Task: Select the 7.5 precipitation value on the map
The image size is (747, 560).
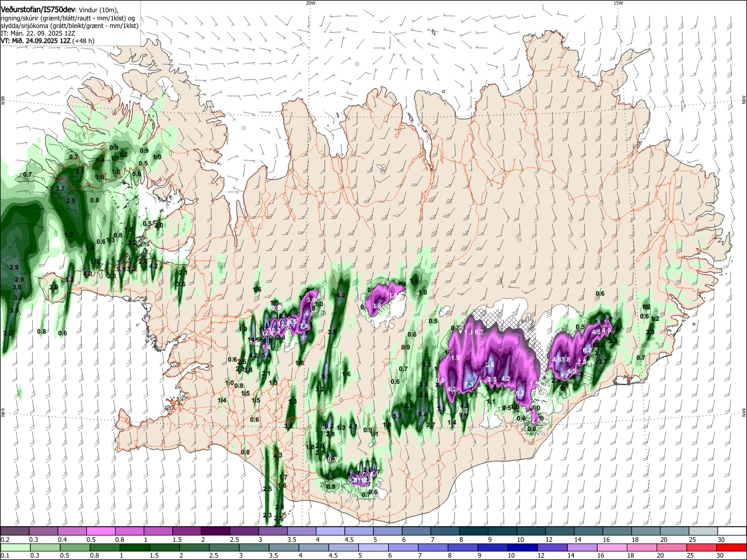Action: coord(441,409)
